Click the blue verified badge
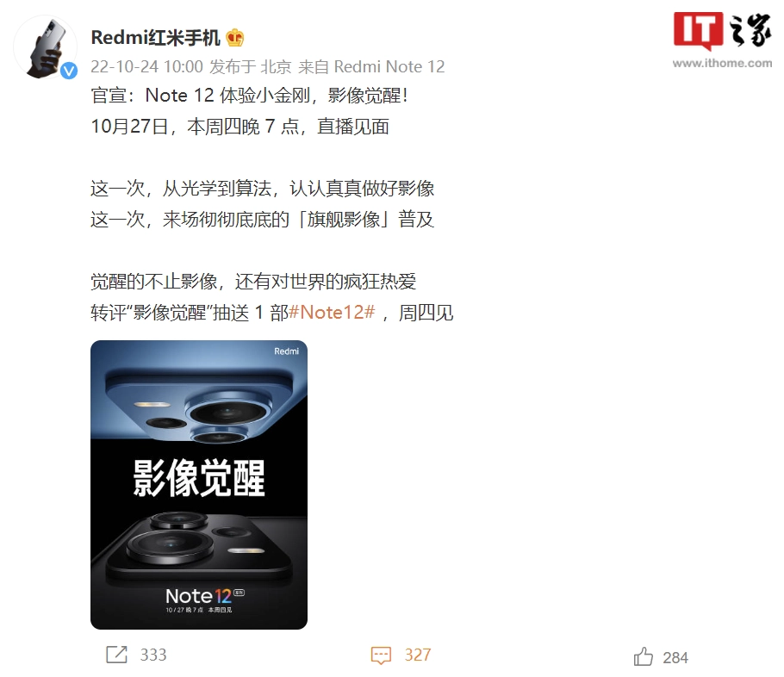784x677 pixels. point(69,71)
